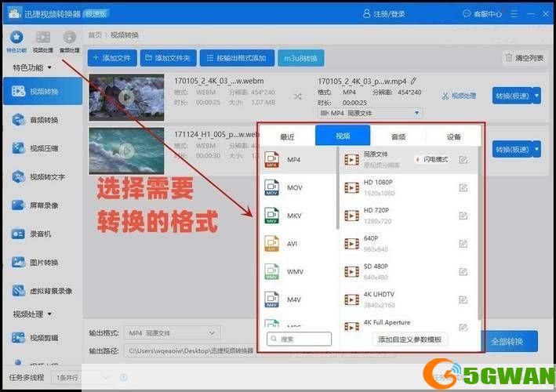Viewport: 556px width, 392px height.
Task: Switch to the 设备 tab
Action: point(453,137)
